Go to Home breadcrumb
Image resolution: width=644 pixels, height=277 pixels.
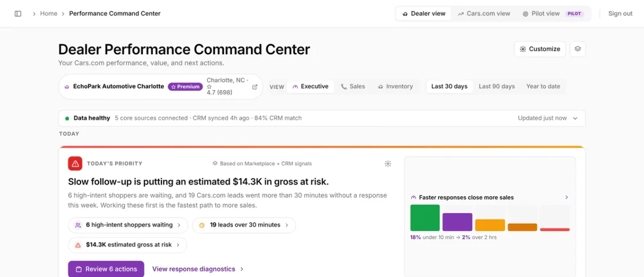click(49, 14)
